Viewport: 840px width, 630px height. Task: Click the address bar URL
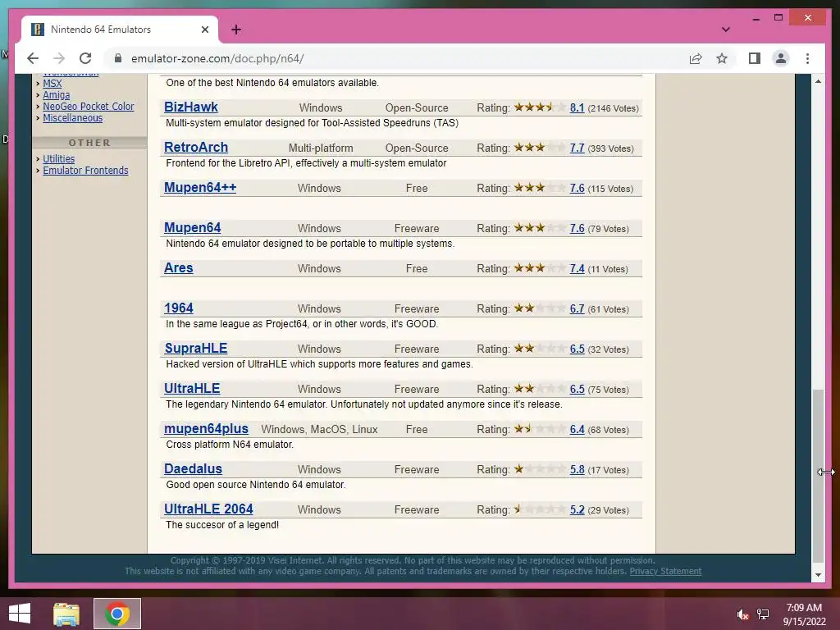[217, 58]
